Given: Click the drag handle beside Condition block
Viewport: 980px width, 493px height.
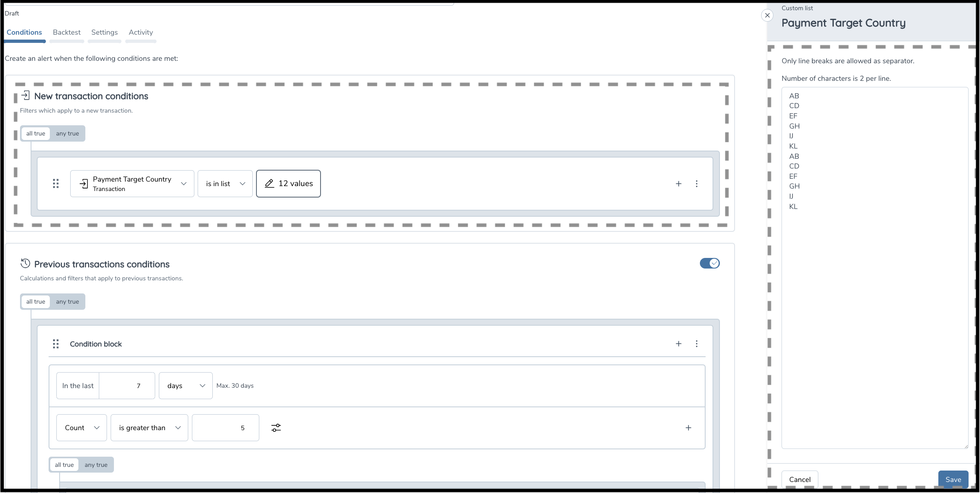Looking at the screenshot, I should point(56,344).
